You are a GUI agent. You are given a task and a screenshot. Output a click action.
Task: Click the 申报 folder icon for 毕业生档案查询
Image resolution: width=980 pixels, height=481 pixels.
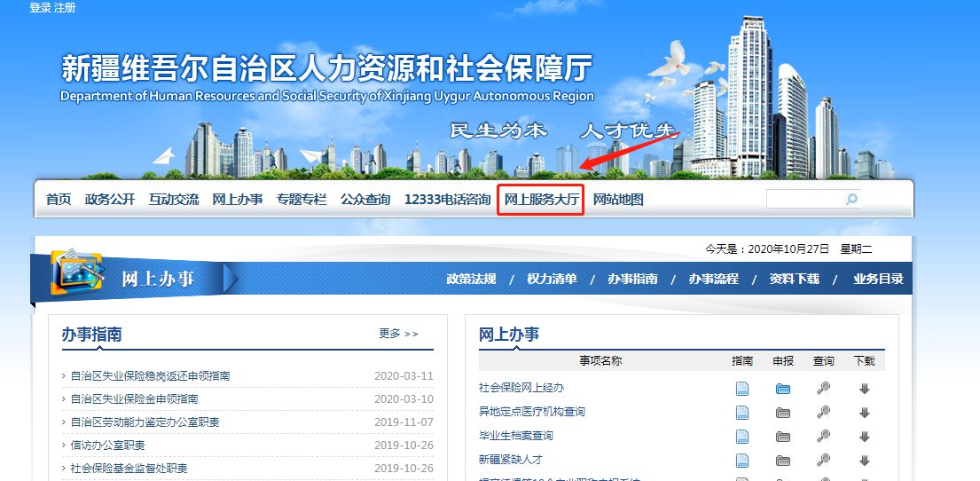(x=782, y=437)
